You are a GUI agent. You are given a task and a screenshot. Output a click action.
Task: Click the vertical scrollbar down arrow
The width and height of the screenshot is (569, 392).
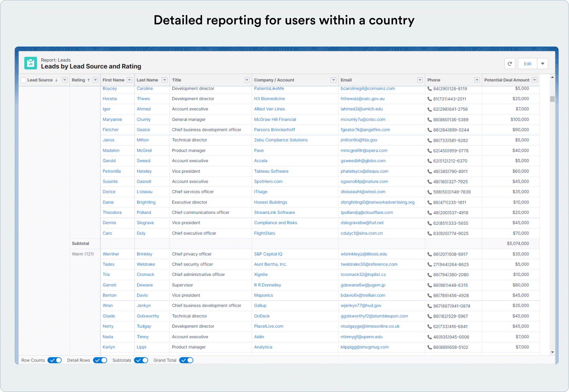552,352
